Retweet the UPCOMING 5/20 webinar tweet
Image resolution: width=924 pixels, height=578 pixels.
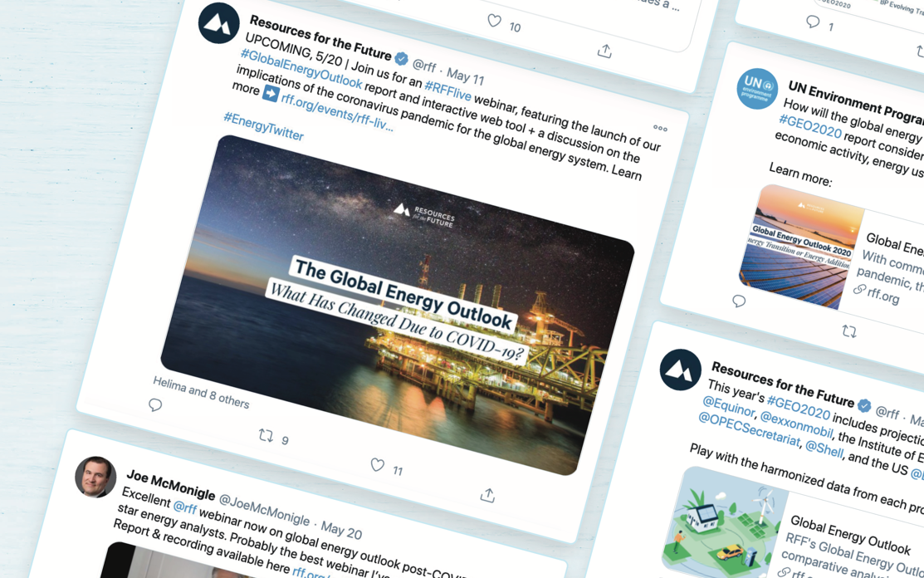click(266, 435)
